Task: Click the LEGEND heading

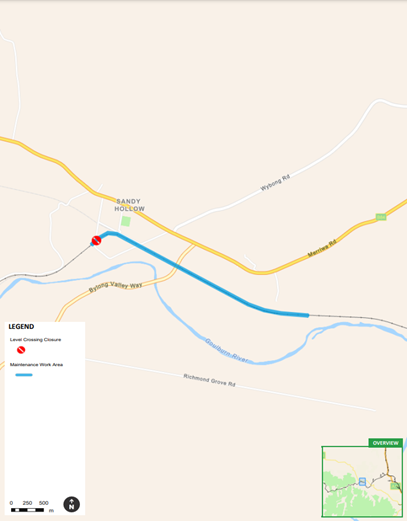Action: 21,327
